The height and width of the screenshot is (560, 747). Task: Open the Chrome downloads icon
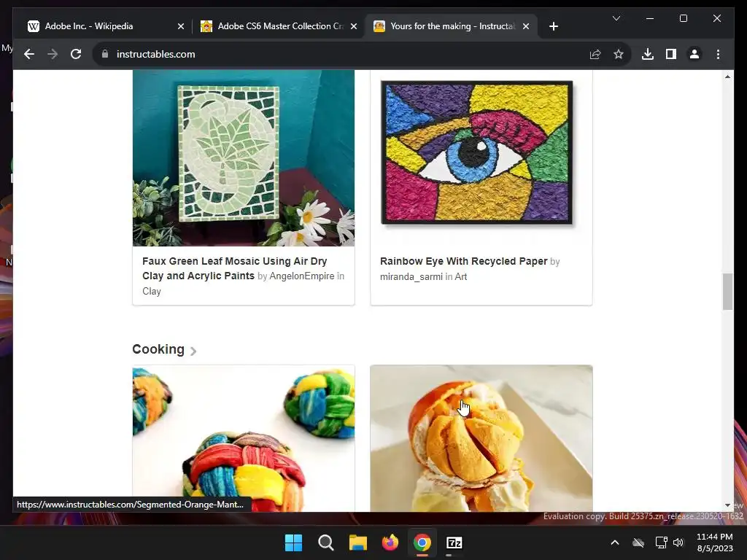click(648, 54)
